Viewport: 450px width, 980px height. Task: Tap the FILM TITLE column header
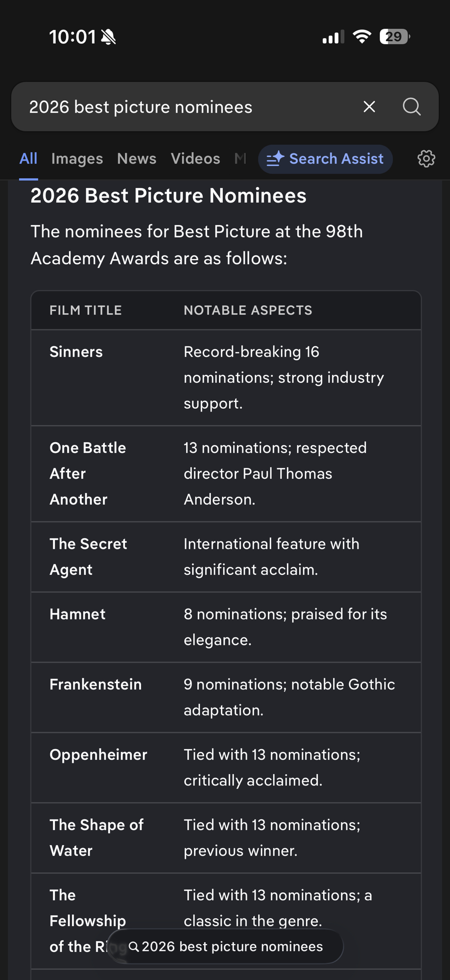(x=86, y=310)
